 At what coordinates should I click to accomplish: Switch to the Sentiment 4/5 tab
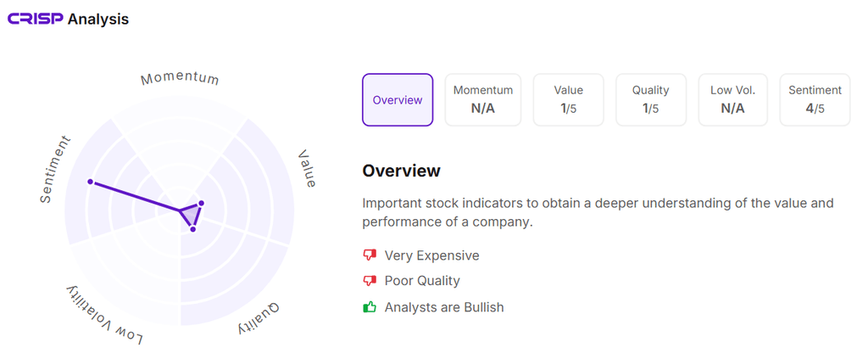pos(815,100)
